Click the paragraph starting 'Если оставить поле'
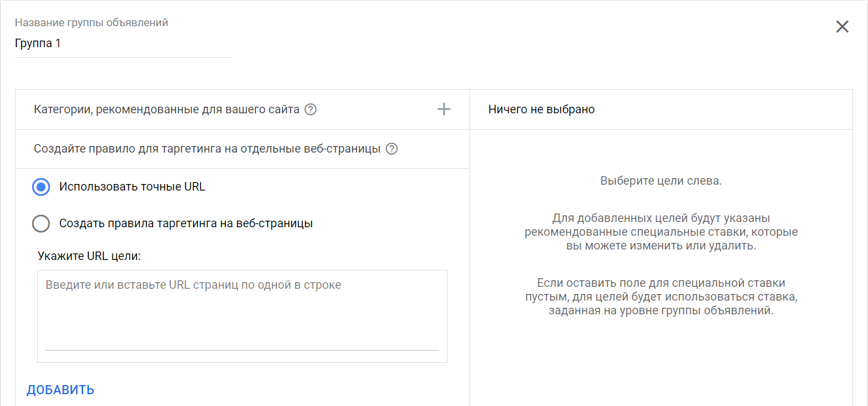The height and width of the screenshot is (406, 868). [x=660, y=297]
